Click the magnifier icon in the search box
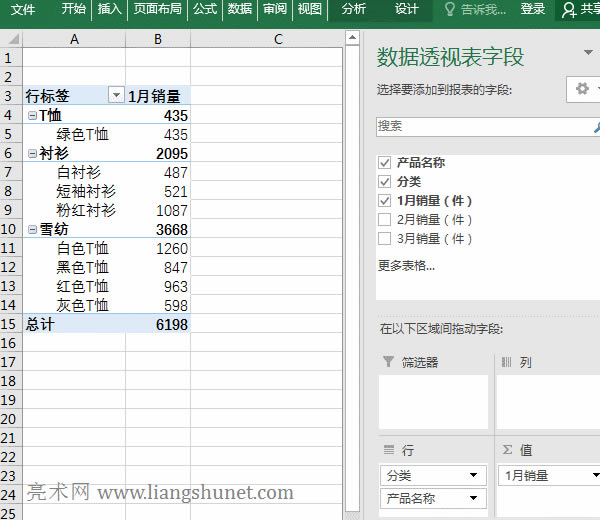 tap(596, 127)
